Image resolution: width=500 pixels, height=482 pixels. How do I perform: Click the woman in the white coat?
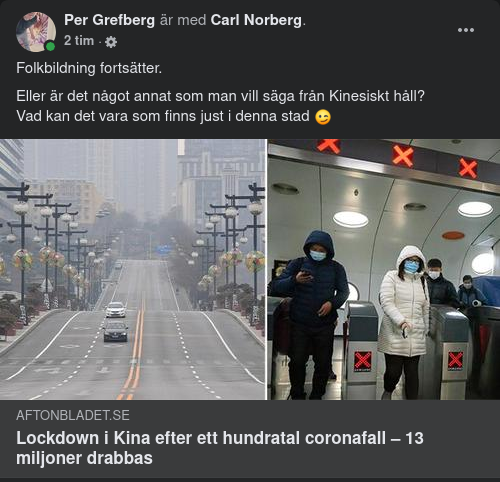click(404, 320)
